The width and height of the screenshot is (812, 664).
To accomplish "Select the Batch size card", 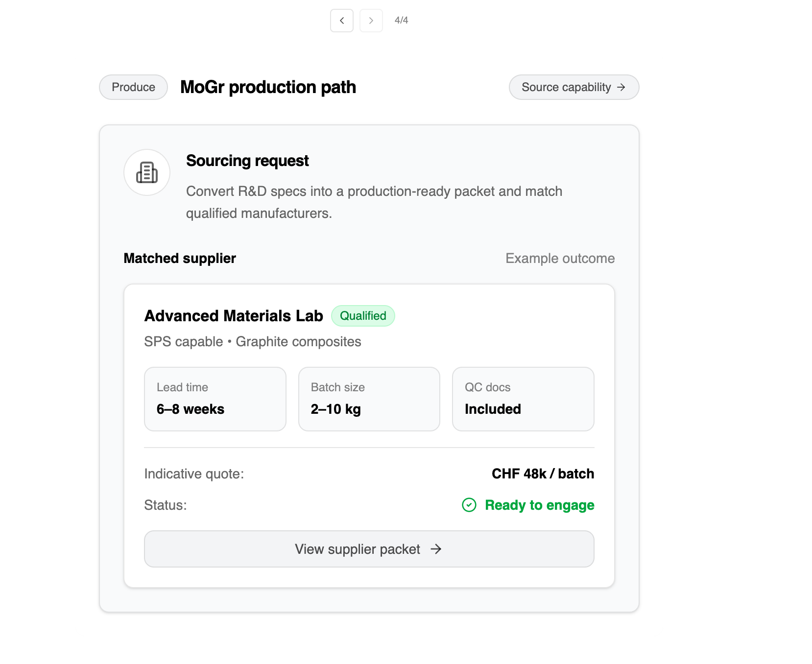I will click(369, 399).
